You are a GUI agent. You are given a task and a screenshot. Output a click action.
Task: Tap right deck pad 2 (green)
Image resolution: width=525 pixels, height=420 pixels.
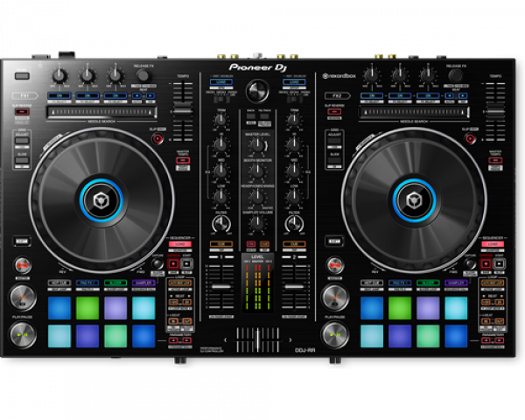coord(400,308)
